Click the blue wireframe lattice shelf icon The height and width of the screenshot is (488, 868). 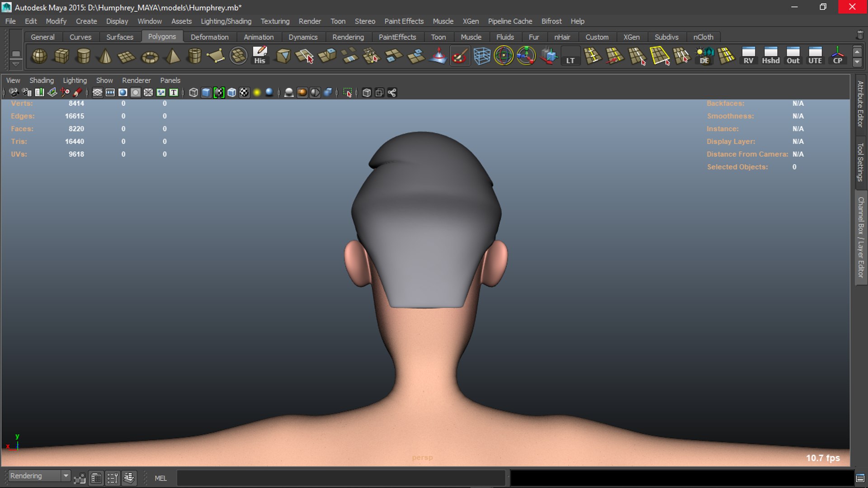482,56
